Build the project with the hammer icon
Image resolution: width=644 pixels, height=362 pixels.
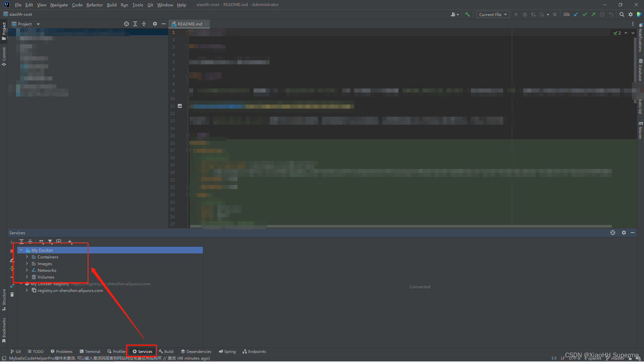467,14
